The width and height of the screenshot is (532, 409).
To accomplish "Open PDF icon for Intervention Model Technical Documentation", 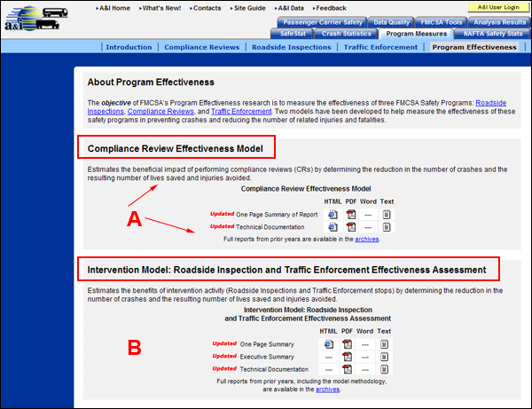I will 347,369.
